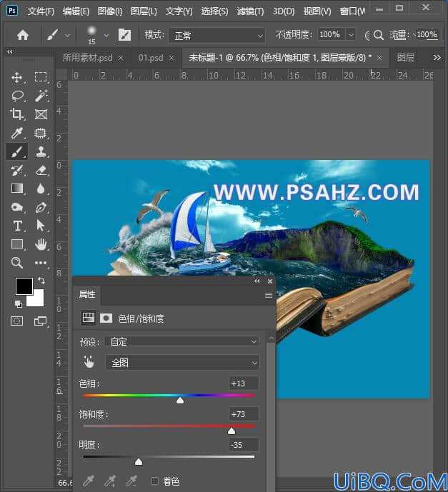
Task: Reset default foreground and background colors
Action: (x=18, y=303)
